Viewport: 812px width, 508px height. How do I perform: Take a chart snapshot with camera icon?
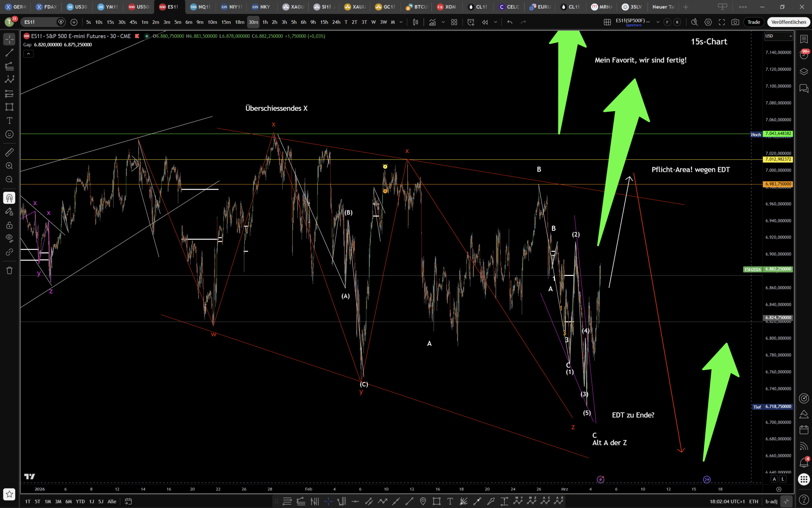[x=735, y=22]
